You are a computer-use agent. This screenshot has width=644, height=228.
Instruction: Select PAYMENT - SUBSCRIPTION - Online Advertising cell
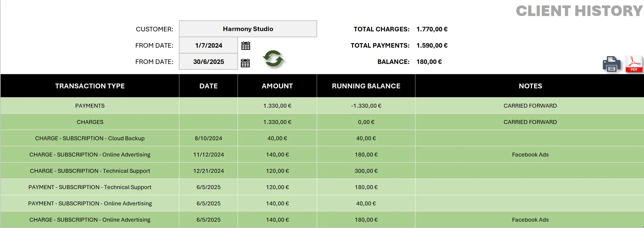click(90, 204)
